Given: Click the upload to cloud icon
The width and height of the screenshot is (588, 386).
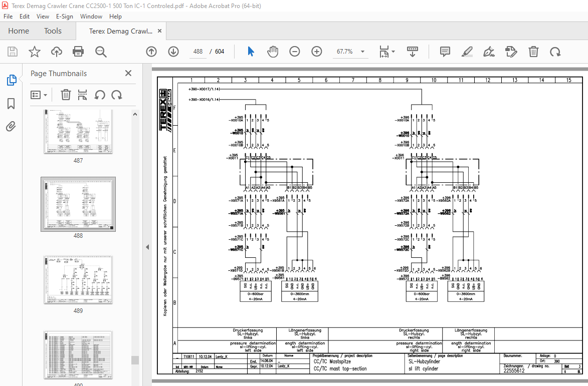Looking at the screenshot, I should 56,51.
